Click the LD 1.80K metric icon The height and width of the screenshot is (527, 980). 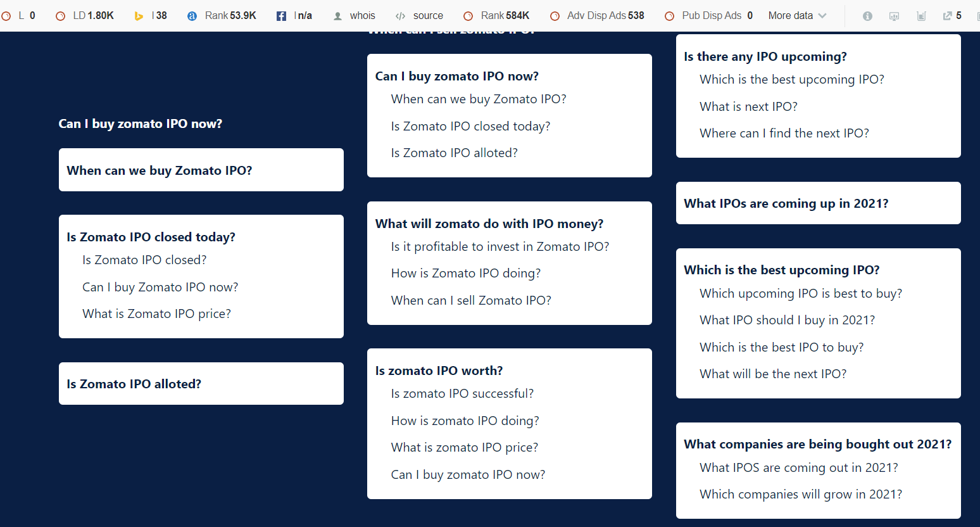(61, 16)
